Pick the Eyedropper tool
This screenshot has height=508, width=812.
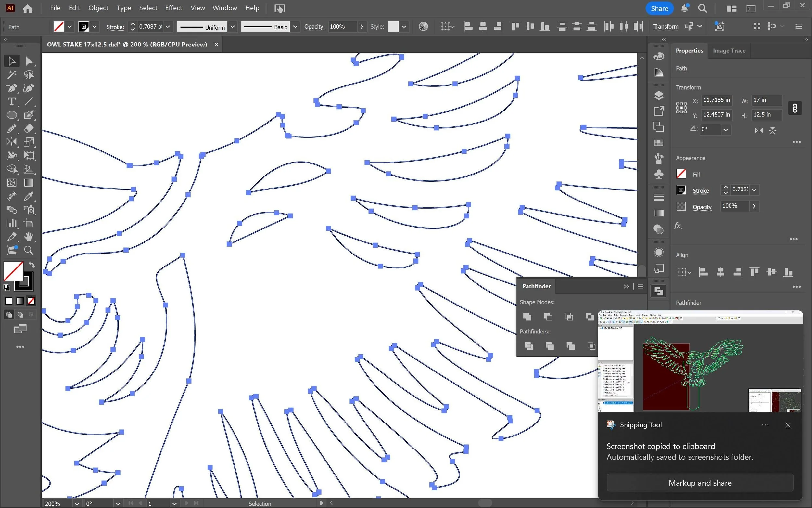tap(29, 196)
